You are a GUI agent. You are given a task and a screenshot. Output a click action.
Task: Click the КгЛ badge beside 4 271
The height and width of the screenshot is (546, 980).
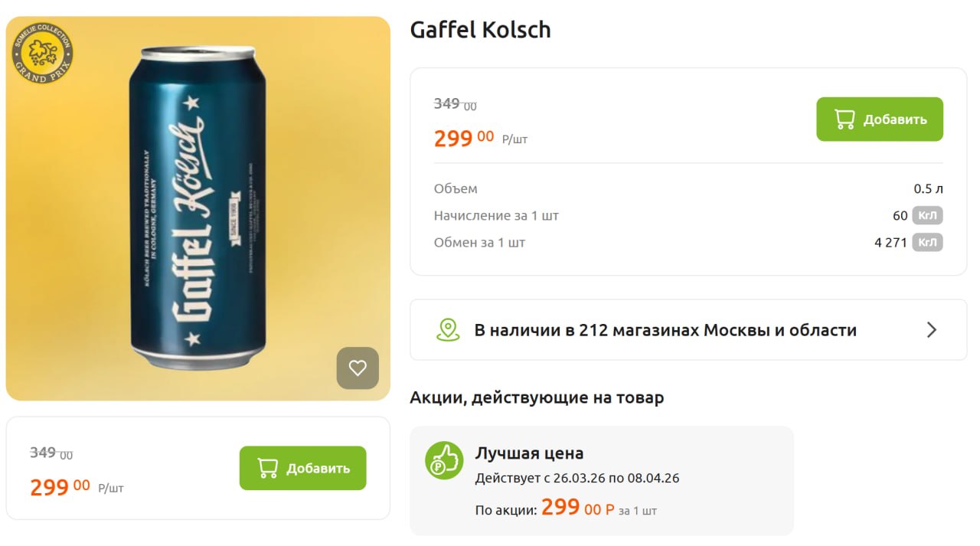(x=927, y=243)
